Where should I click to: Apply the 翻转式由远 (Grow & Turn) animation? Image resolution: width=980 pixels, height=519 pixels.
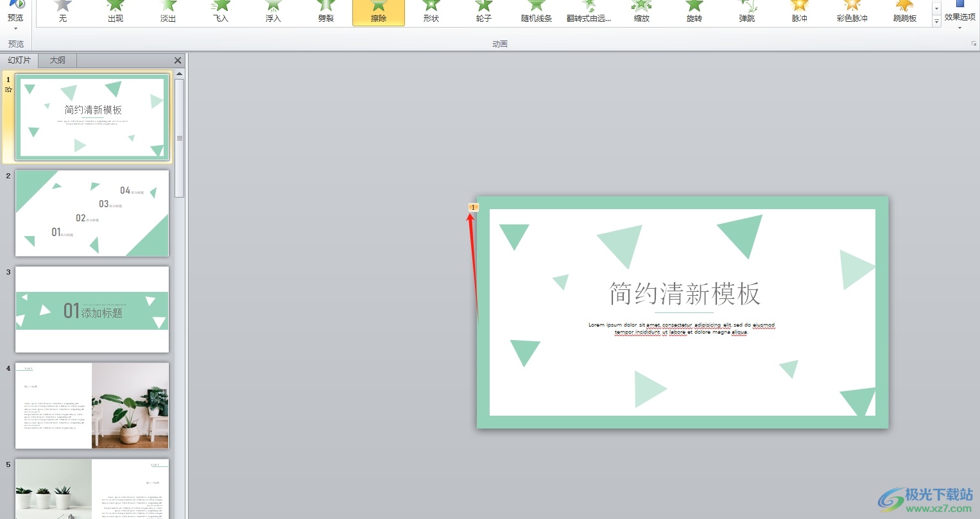point(589,12)
